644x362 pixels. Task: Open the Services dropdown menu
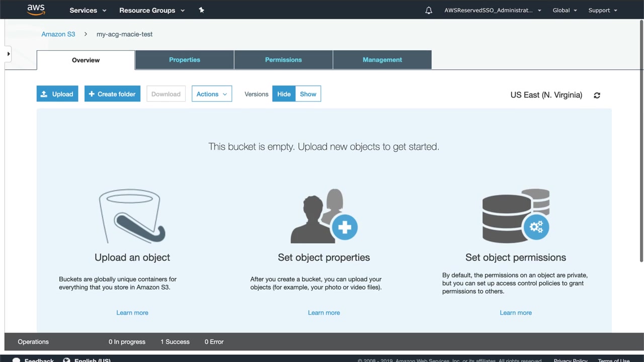click(x=88, y=10)
